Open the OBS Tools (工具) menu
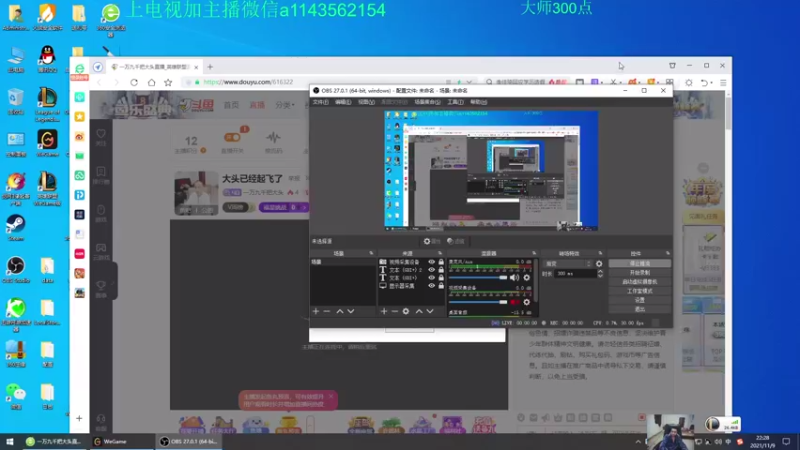 pos(456,102)
